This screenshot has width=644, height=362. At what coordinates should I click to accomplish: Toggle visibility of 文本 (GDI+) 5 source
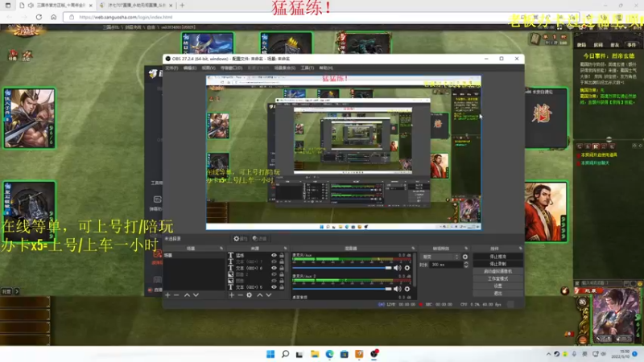(274, 287)
